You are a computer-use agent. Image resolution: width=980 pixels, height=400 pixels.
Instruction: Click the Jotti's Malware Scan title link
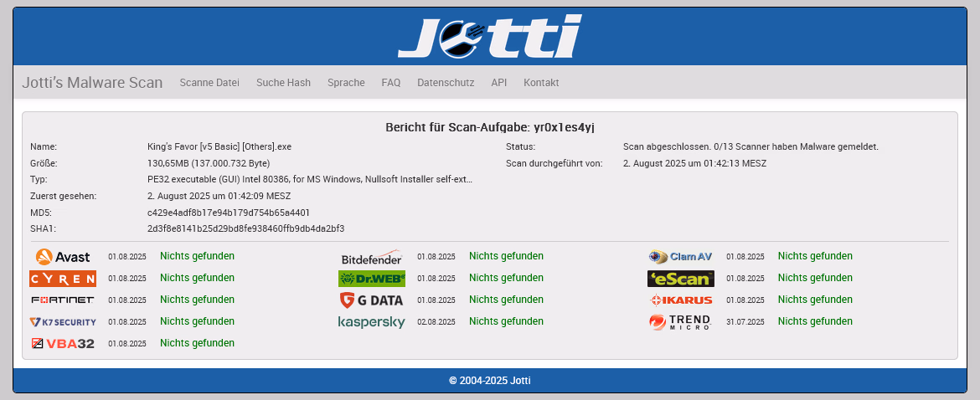[92, 82]
